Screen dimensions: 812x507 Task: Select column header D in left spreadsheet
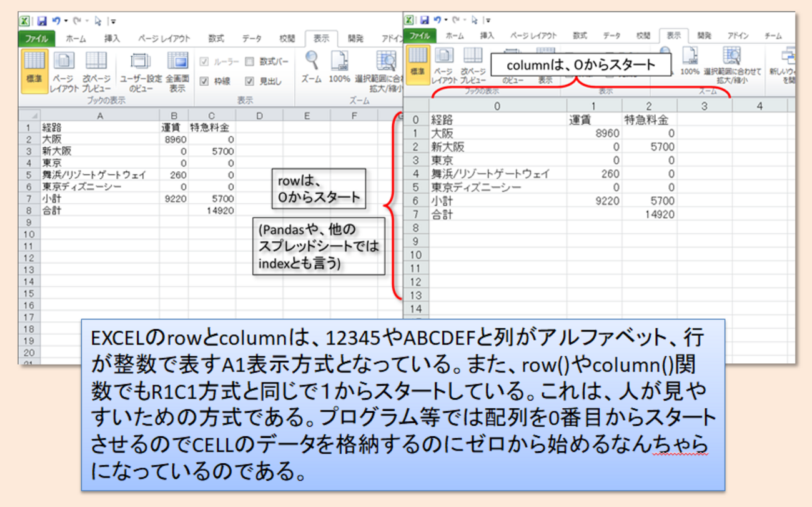[x=259, y=116]
